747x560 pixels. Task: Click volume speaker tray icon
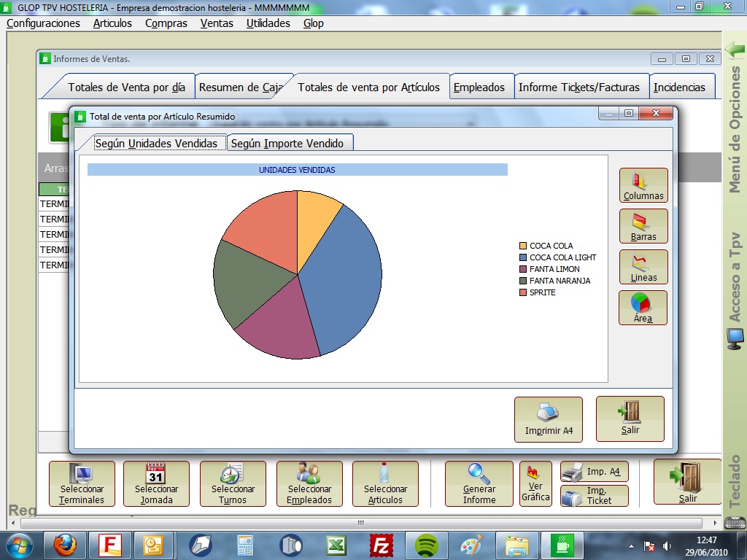(x=667, y=546)
